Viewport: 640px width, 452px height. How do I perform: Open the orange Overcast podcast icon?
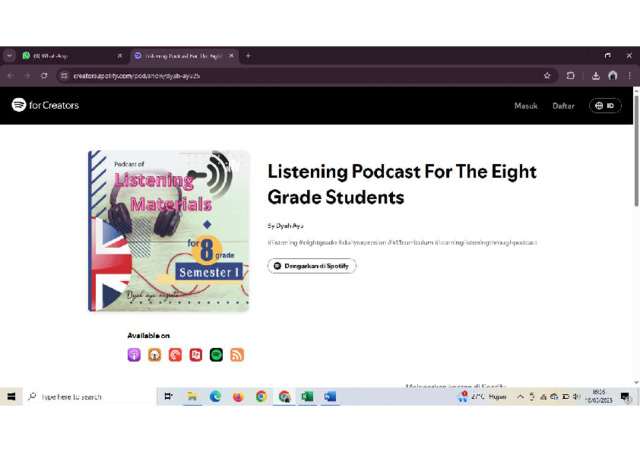point(155,355)
